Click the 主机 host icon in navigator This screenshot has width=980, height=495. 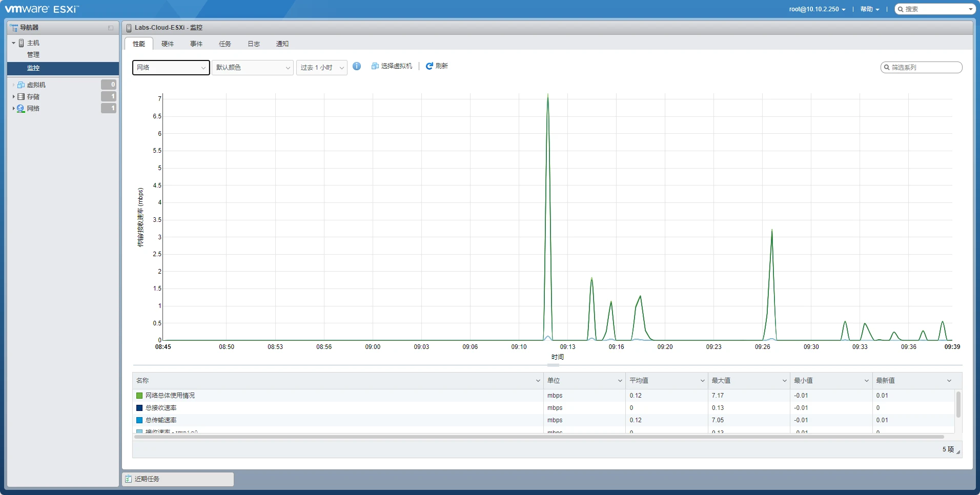[22, 43]
